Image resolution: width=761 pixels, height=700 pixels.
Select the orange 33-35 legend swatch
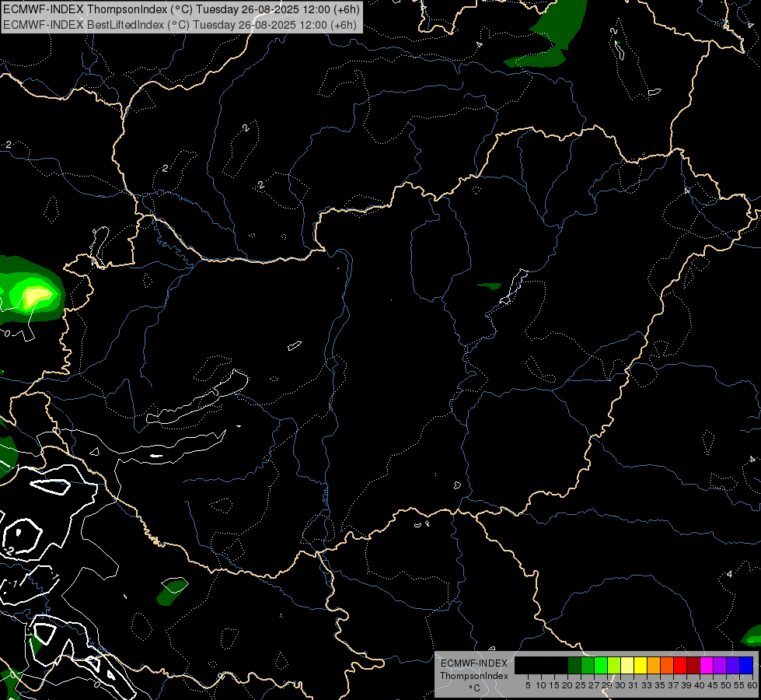click(x=654, y=665)
